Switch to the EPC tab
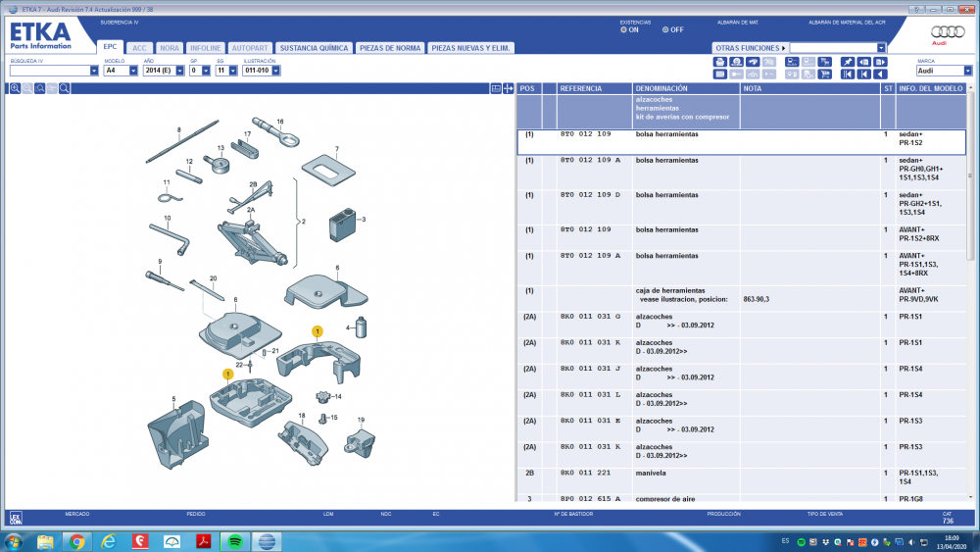980x552 pixels. (110, 47)
